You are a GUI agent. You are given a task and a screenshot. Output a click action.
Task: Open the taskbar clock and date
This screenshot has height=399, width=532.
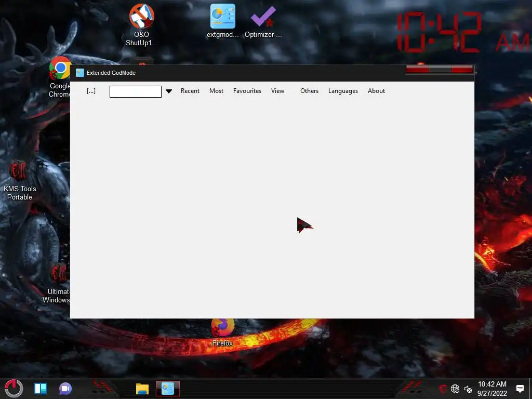[x=492, y=389]
